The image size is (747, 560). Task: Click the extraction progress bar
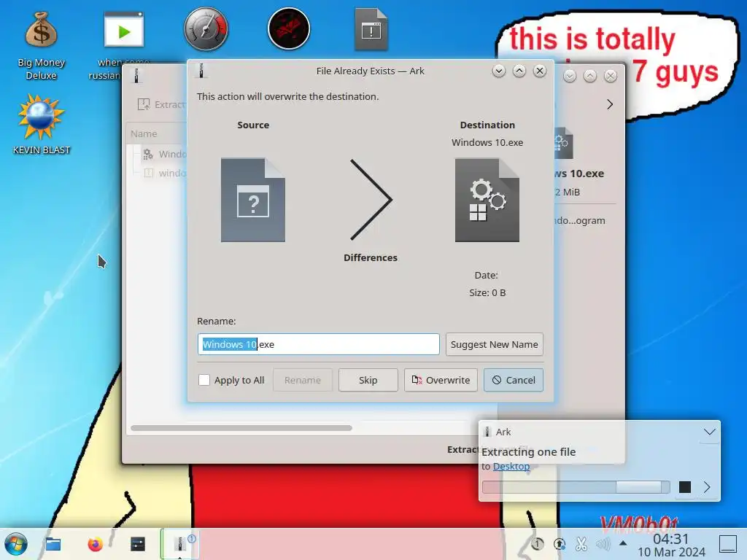coord(576,487)
